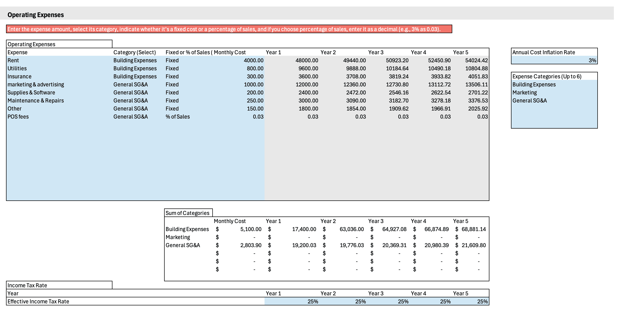Select the Sum of Categories title cell
The image size is (644, 327).
point(187,213)
